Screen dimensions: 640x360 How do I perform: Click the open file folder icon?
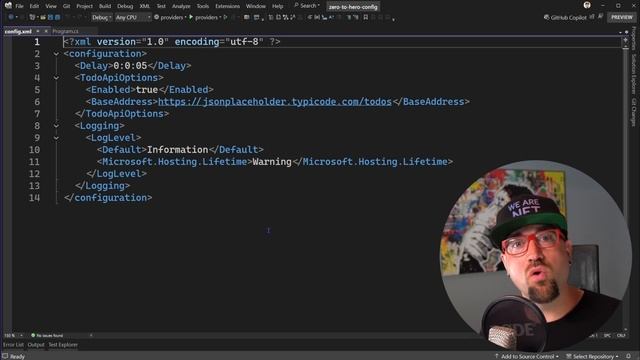click(42, 17)
